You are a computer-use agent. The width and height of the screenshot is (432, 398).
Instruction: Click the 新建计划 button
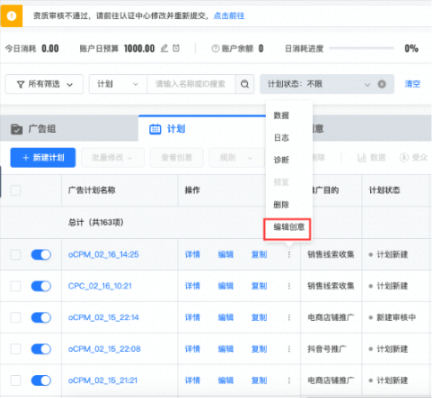(x=43, y=158)
